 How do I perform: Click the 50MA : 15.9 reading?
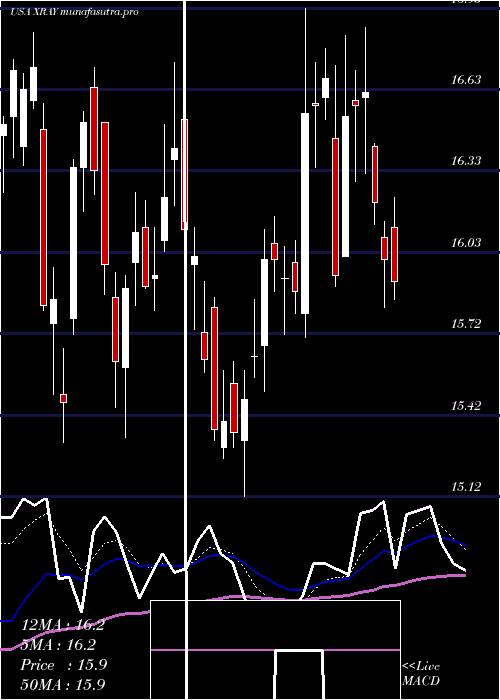pos(63,685)
